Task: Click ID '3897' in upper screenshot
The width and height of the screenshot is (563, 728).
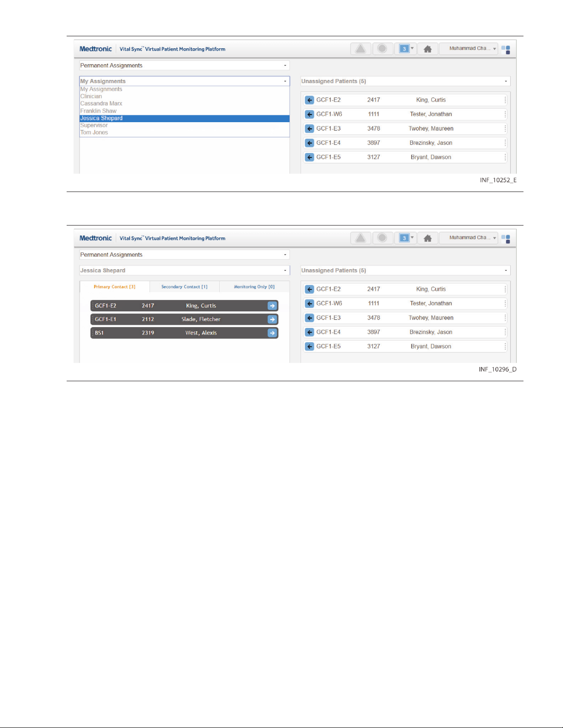Action: point(374,143)
